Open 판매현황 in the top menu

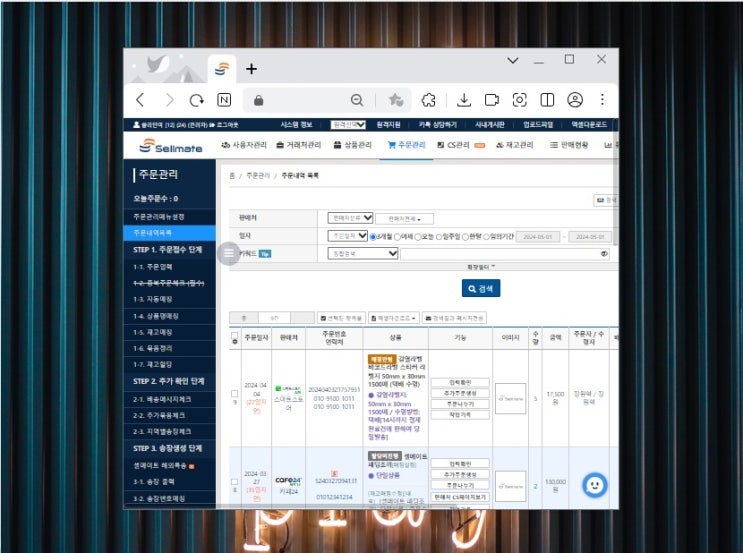tap(569, 145)
